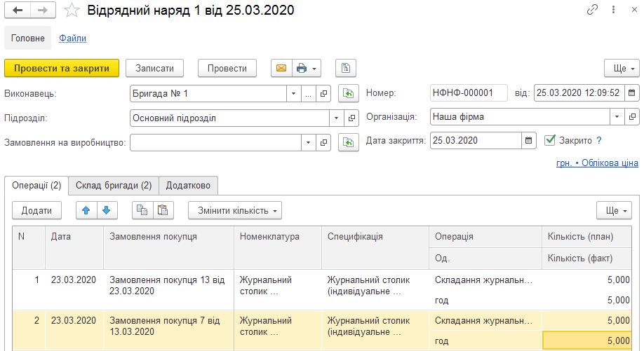Click the Дата закриття input field
This screenshot has width=644, height=351.
pos(476,141)
